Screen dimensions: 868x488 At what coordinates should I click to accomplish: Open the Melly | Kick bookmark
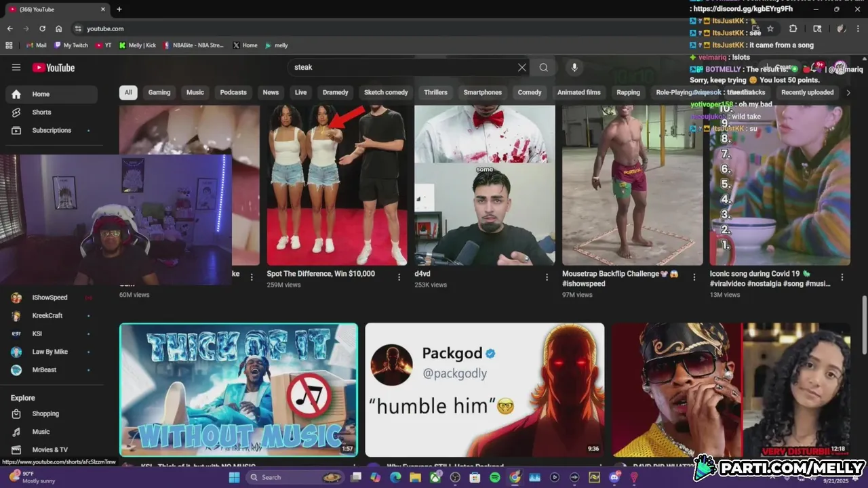point(138,45)
